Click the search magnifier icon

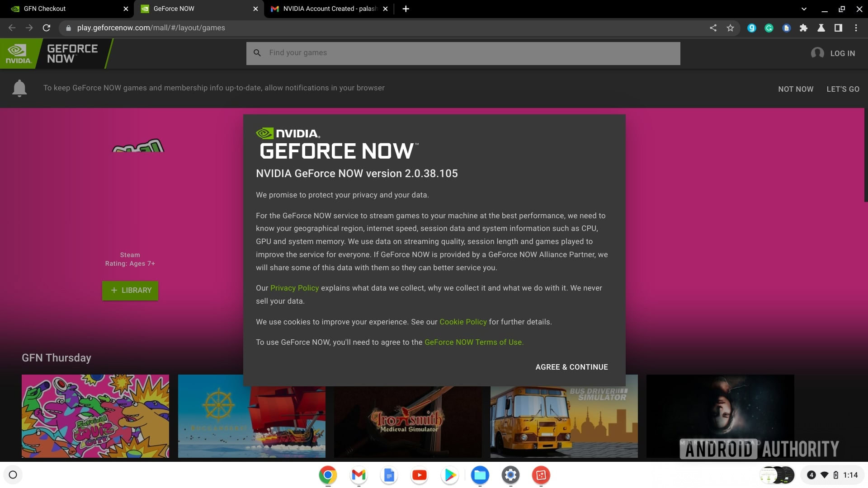257,53
